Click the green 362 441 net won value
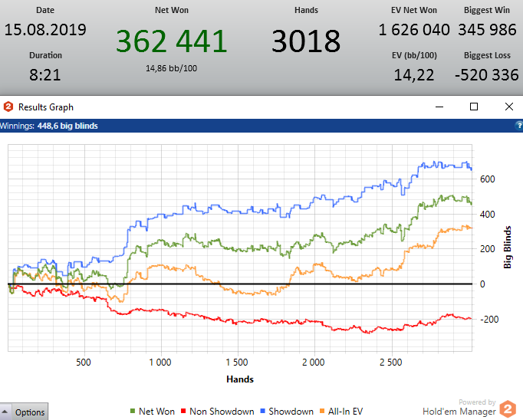This screenshot has width=523, height=420. pyautogui.click(x=172, y=41)
